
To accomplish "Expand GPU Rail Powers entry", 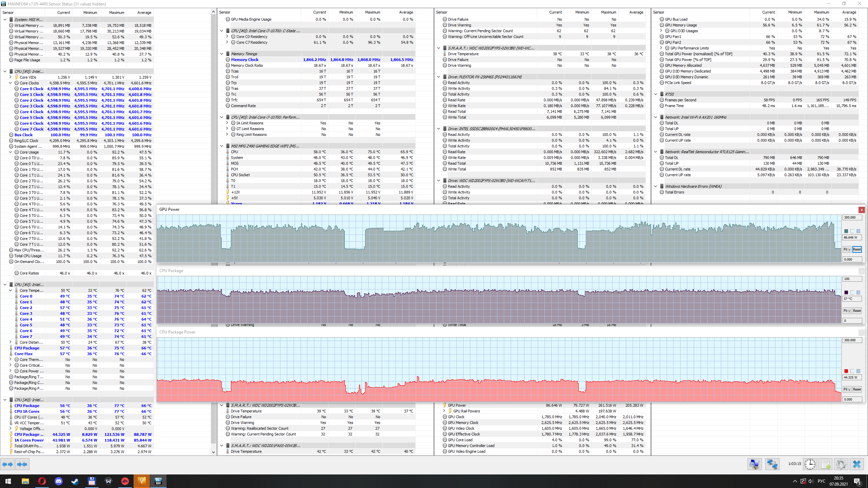I will [x=444, y=411].
